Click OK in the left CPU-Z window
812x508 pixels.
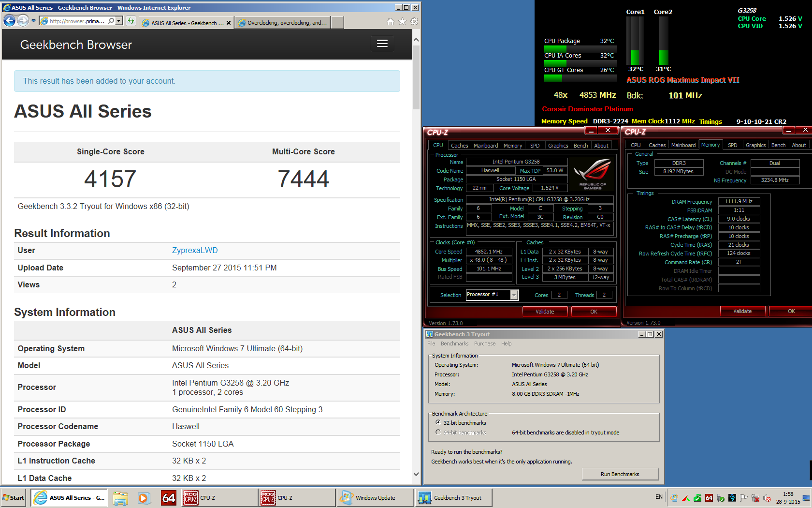[594, 312]
